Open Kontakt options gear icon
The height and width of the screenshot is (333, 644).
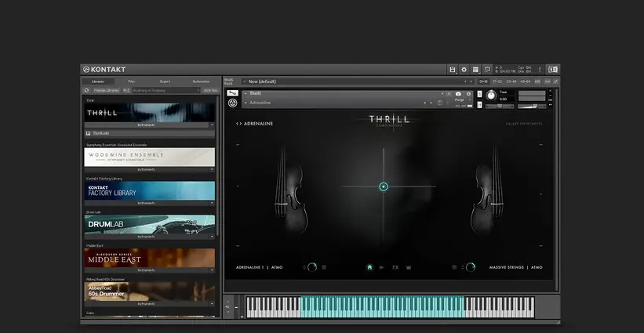pos(464,70)
